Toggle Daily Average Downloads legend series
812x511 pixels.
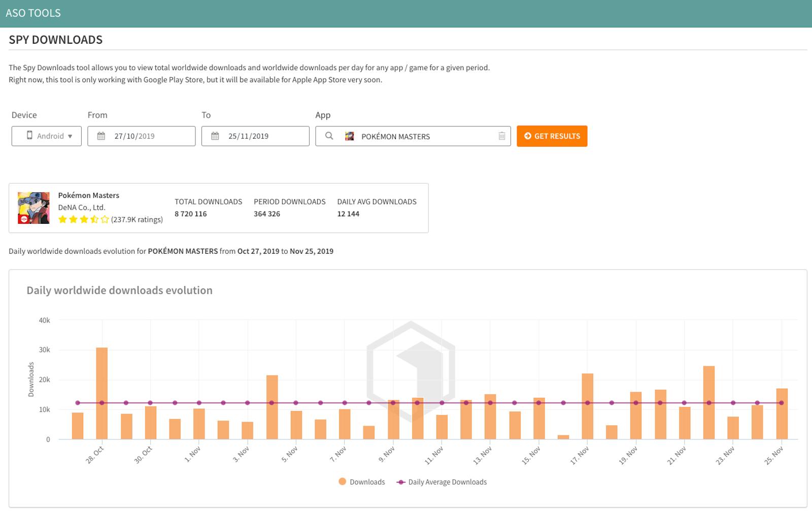click(442, 482)
